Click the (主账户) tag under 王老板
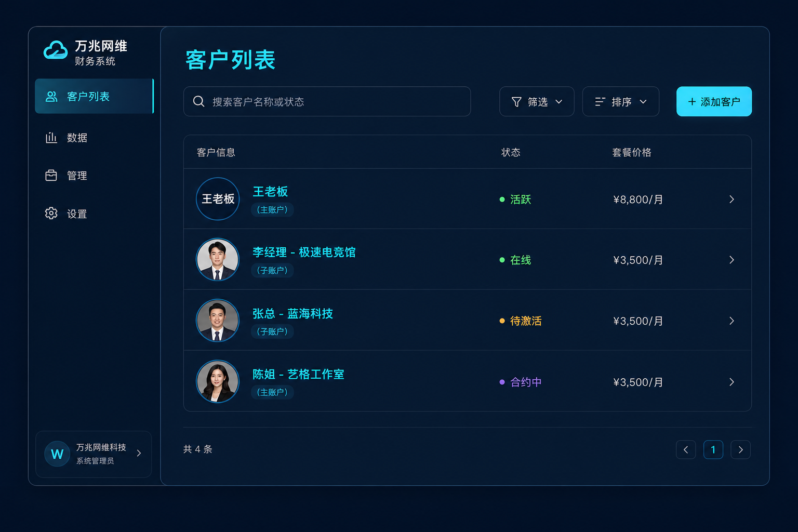 click(272, 210)
